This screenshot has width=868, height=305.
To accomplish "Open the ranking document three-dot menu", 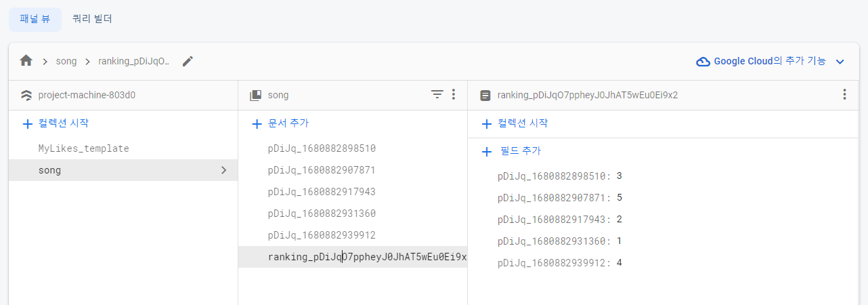I will coord(844,95).
